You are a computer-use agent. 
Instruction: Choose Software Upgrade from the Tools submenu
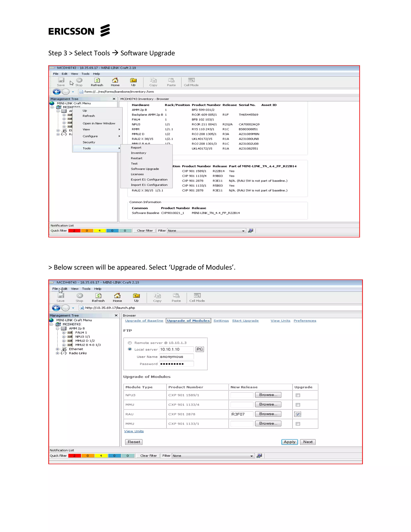point(145,169)
